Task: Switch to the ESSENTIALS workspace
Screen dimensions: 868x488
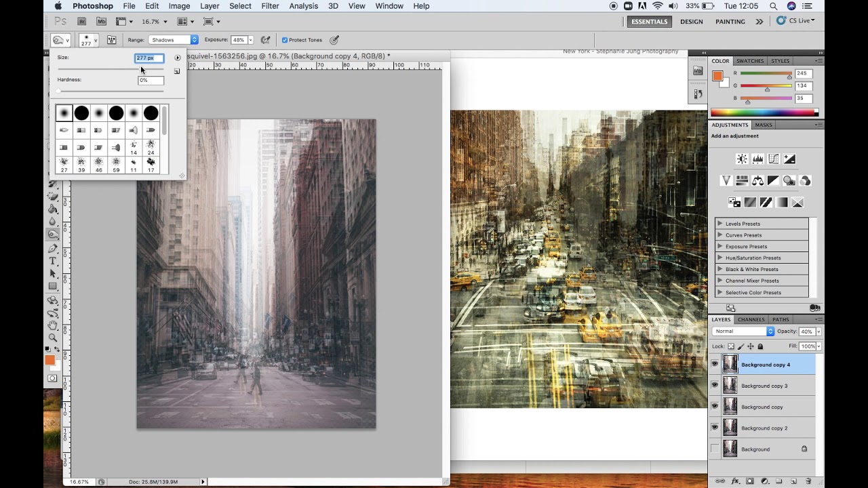Action: coord(649,22)
